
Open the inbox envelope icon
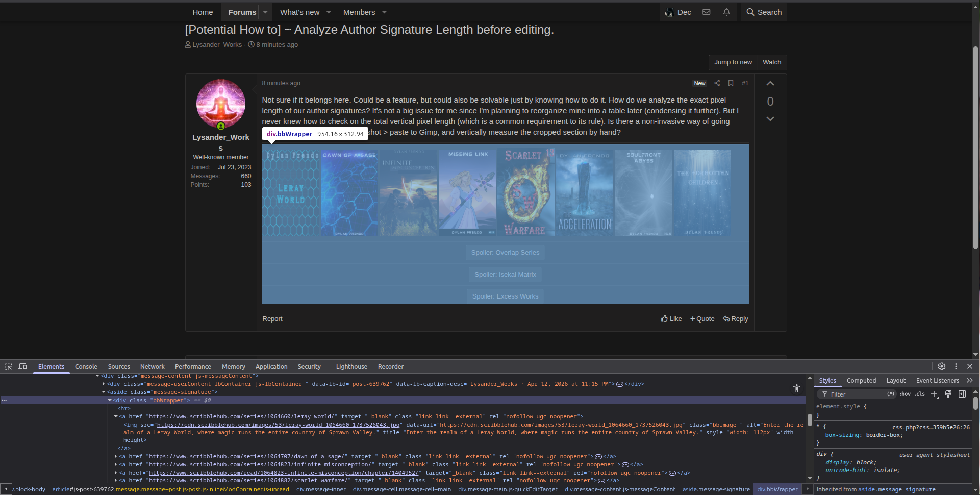(707, 12)
